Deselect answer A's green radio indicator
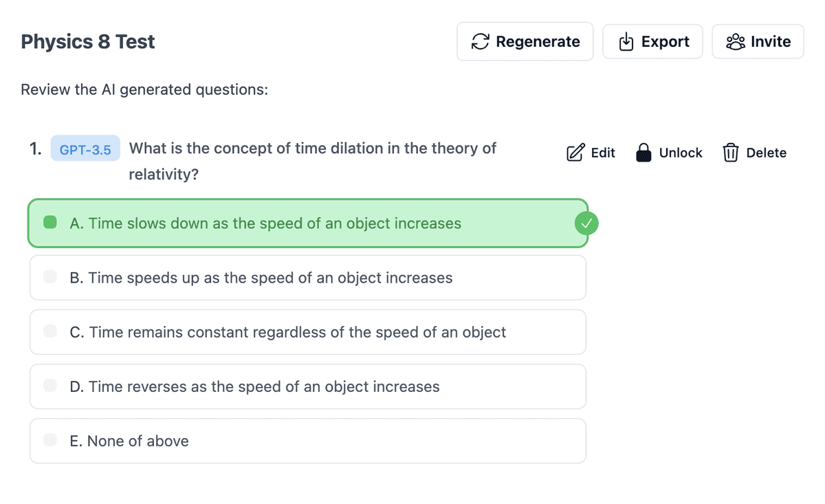 coord(49,223)
